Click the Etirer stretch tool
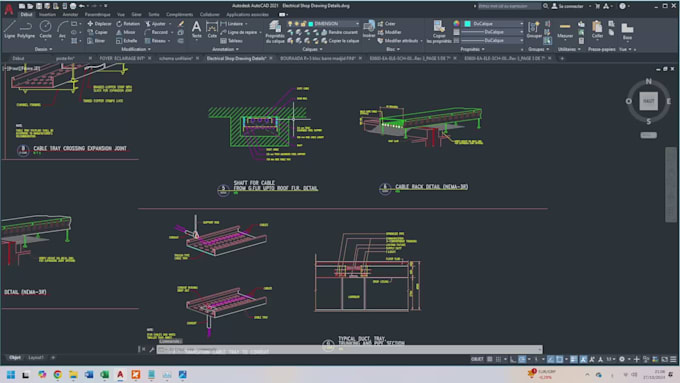This screenshot has width=680, height=383. point(96,41)
